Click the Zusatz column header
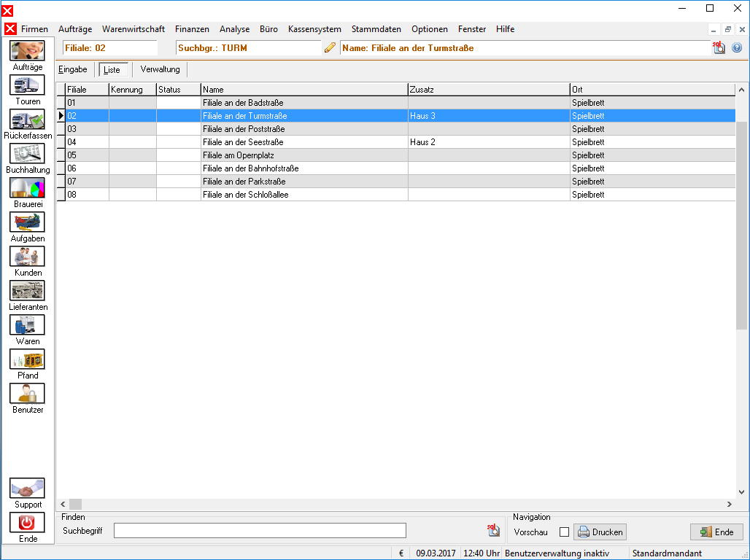 pos(489,90)
